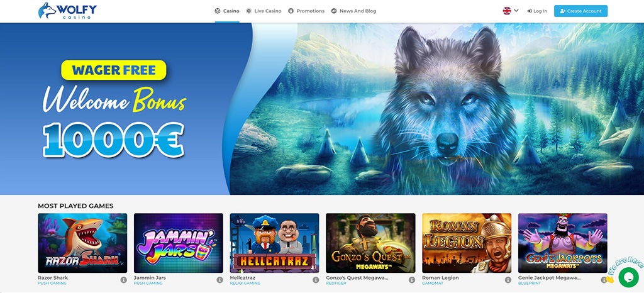
Task: Open the Live Casino tab
Action: 264,11
